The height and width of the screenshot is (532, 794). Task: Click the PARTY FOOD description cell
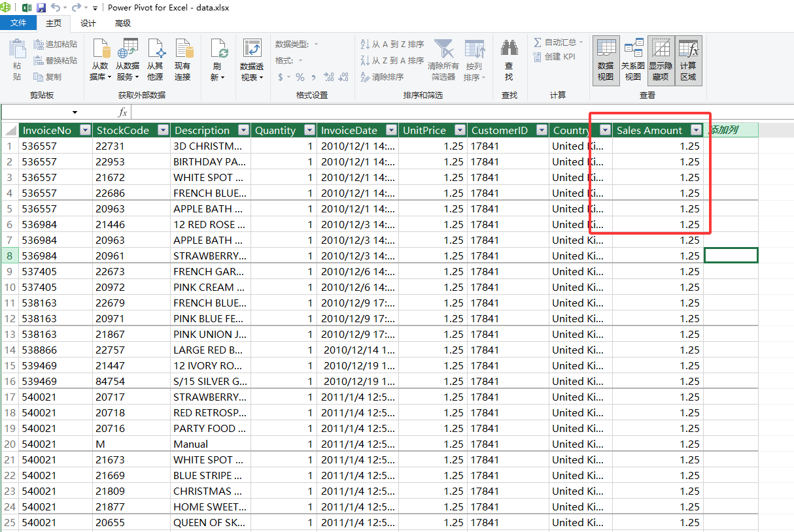coord(210,428)
